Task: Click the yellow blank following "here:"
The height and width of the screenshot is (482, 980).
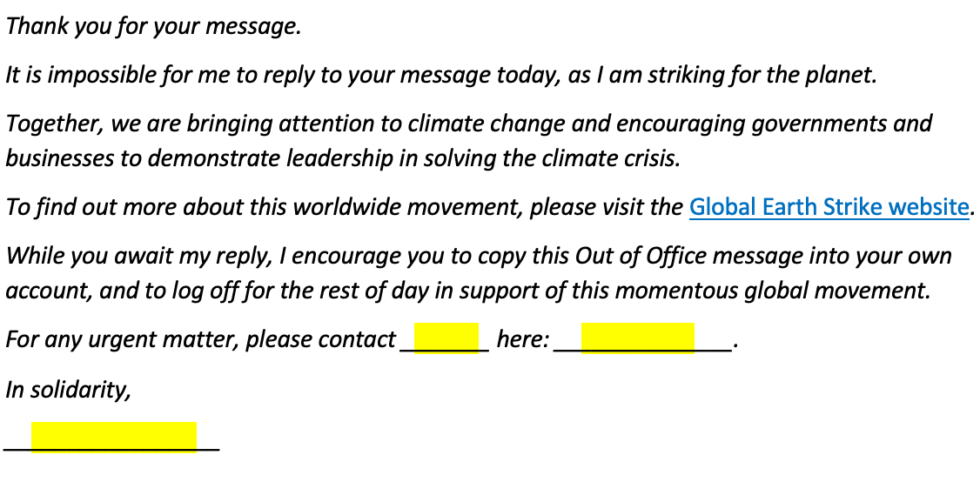Action: click(637, 338)
